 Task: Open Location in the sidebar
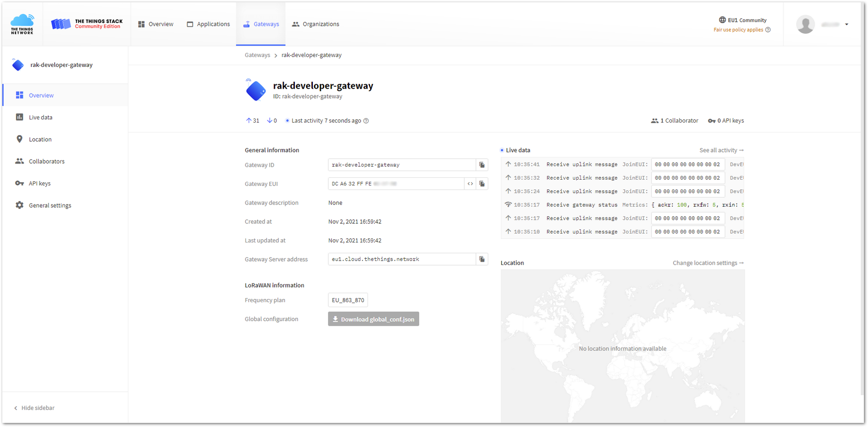click(x=65, y=139)
